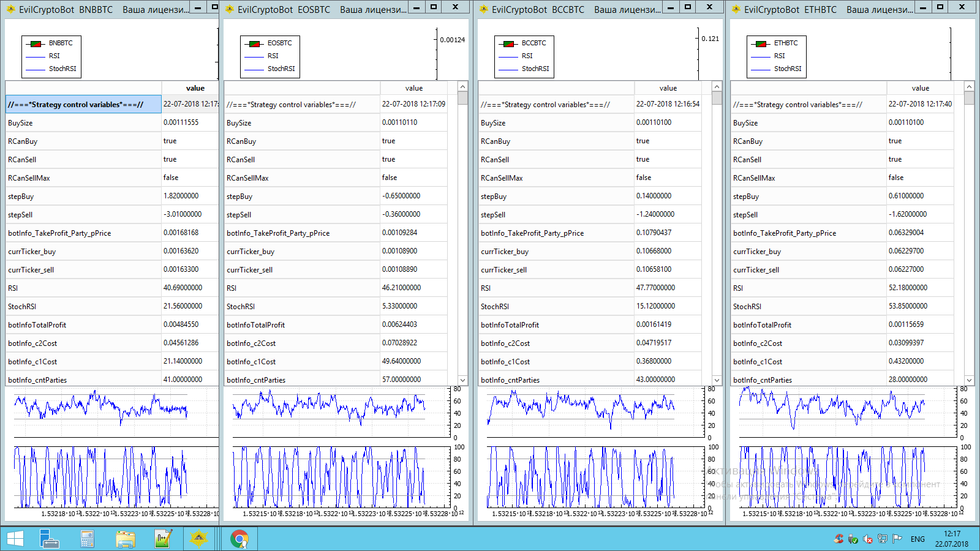Click the BNBBTC window title bar icon
This screenshot has width=980, height=551.
pos(10,9)
